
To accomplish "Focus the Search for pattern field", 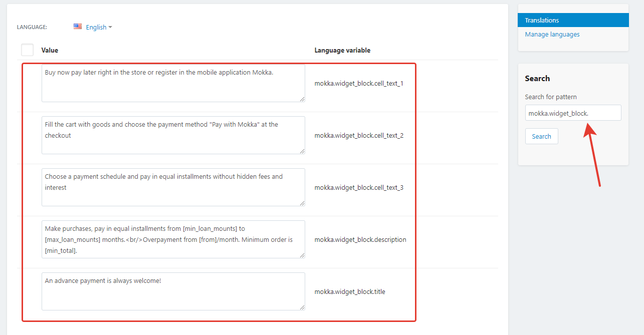I will coord(573,113).
